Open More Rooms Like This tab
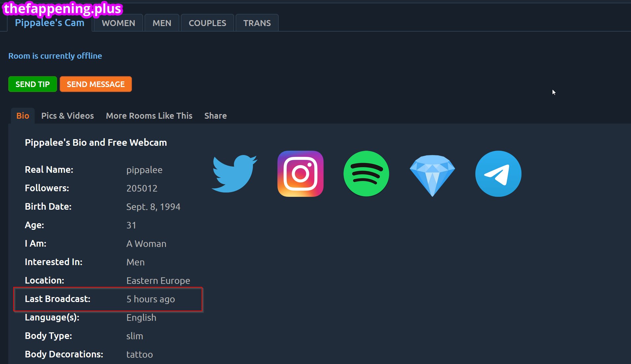Image resolution: width=631 pixels, height=364 pixels. click(x=149, y=116)
